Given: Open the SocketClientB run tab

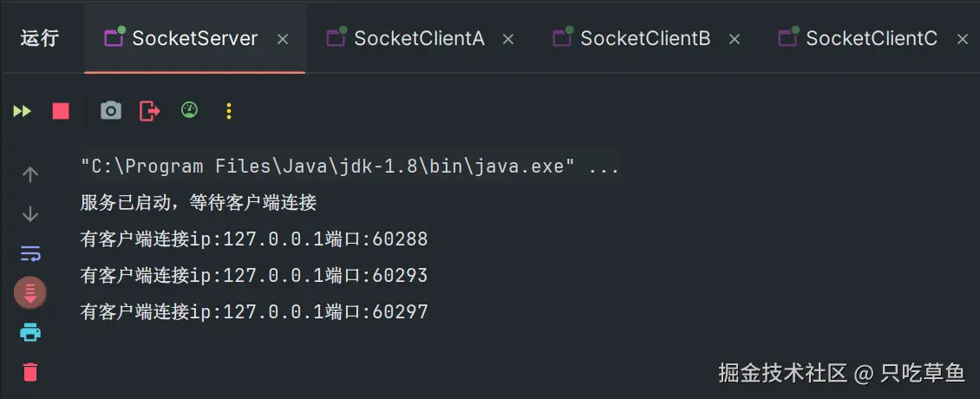Looking at the screenshot, I should [645, 38].
